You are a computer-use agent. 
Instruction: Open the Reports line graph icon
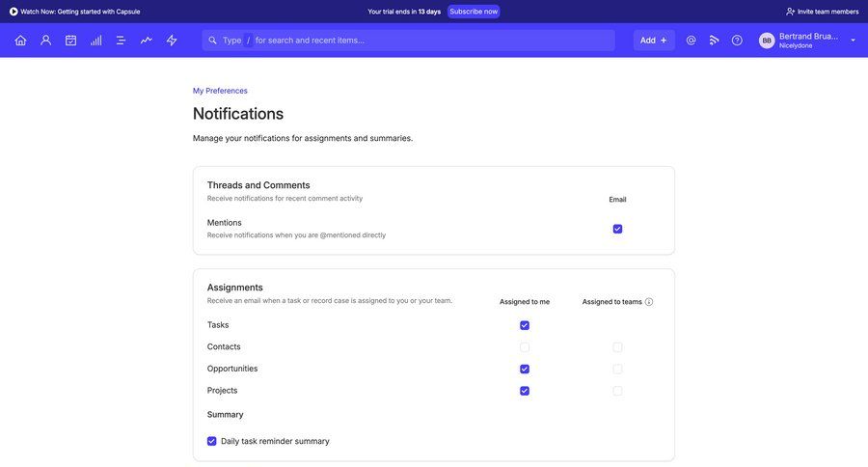click(147, 41)
